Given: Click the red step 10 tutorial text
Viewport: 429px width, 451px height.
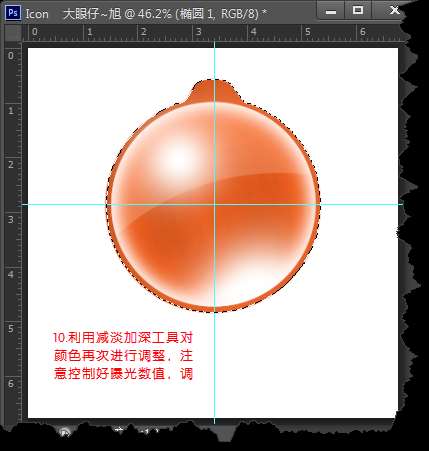Looking at the screenshot, I should coord(123,356).
